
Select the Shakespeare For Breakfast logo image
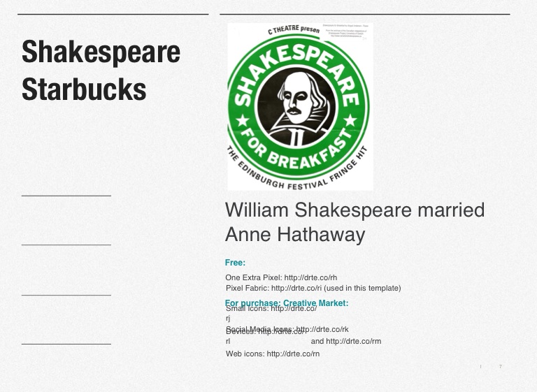click(300, 106)
